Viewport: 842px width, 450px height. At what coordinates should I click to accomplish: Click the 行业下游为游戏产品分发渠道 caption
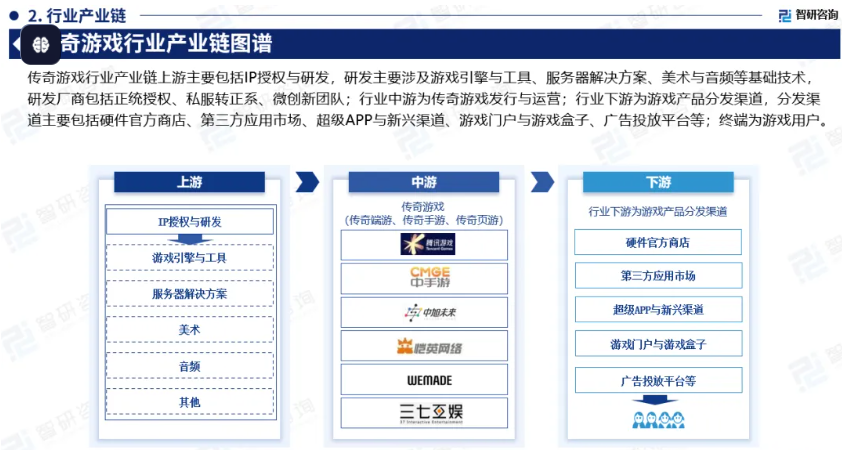[x=658, y=212]
